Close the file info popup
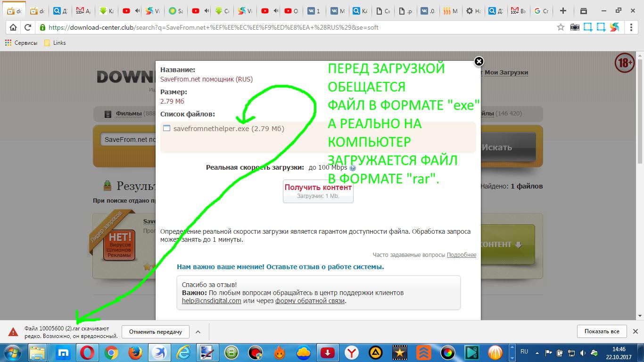The image size is (644, 362). click(x=479, y=61)
